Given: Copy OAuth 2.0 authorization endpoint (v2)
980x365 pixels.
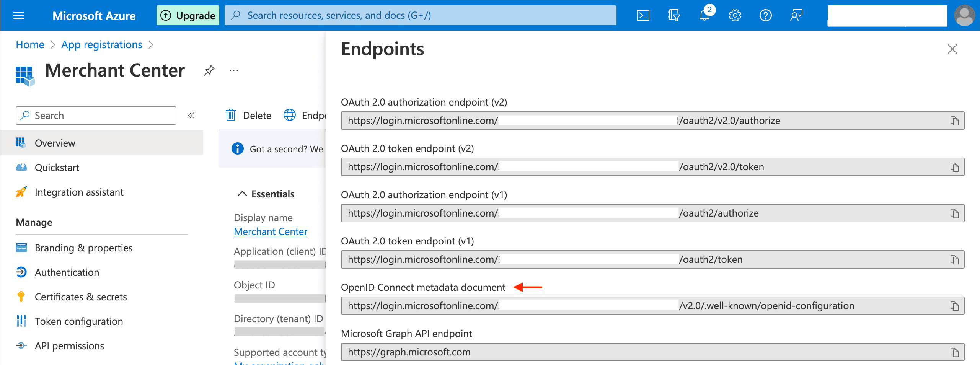Looking at the screenshot, I should [x=954, y=121].
